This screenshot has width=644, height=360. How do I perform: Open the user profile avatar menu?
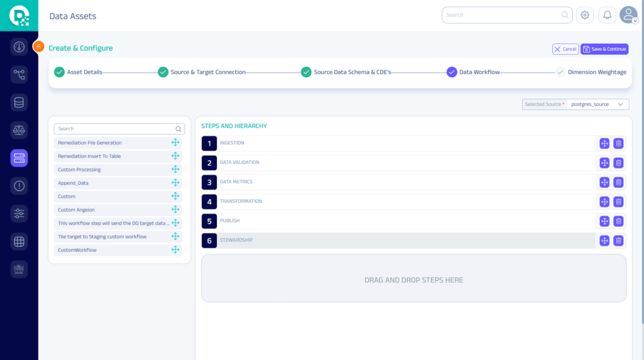point(628,15)
